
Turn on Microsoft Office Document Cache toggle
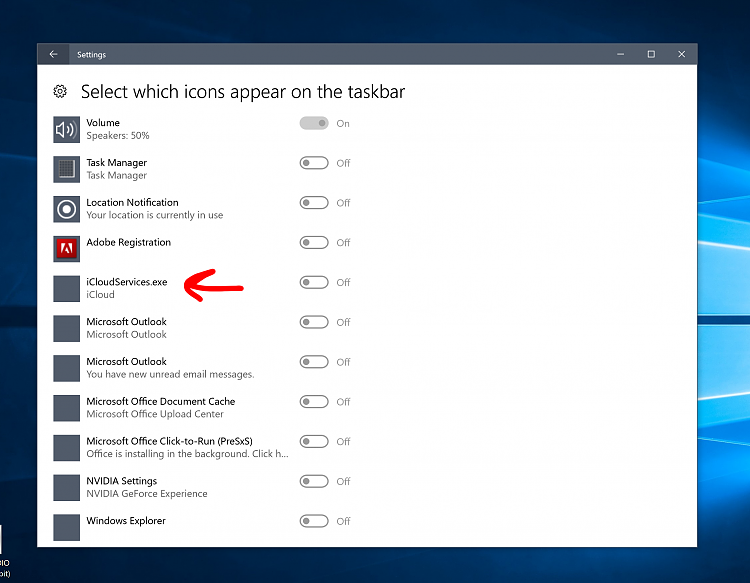[314, 402]
